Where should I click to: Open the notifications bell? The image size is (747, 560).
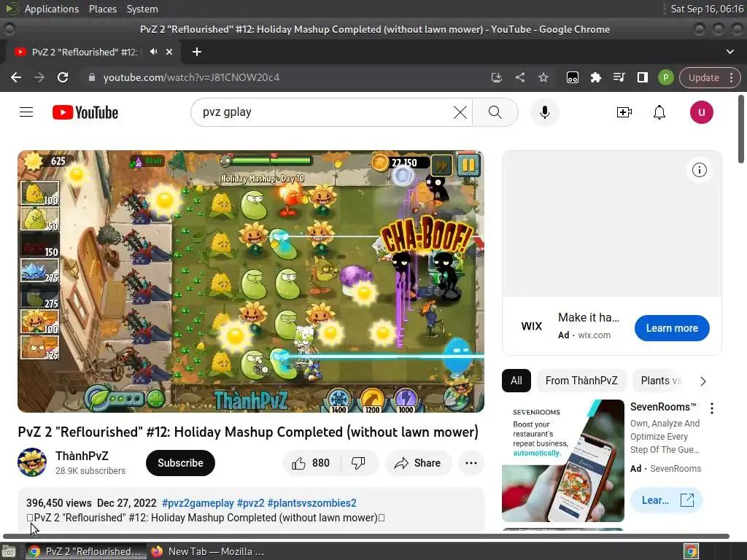659,112
